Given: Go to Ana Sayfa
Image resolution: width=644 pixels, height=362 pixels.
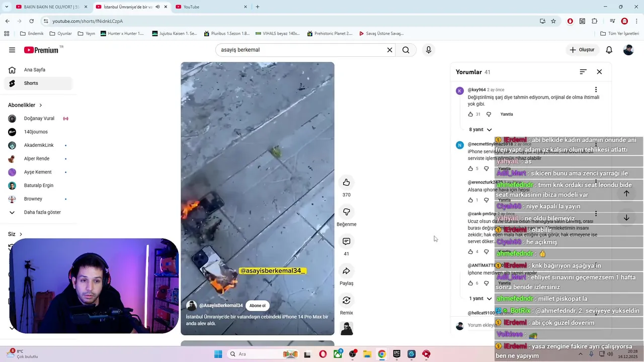Looking at the screenshot, I should click(38, 70).
